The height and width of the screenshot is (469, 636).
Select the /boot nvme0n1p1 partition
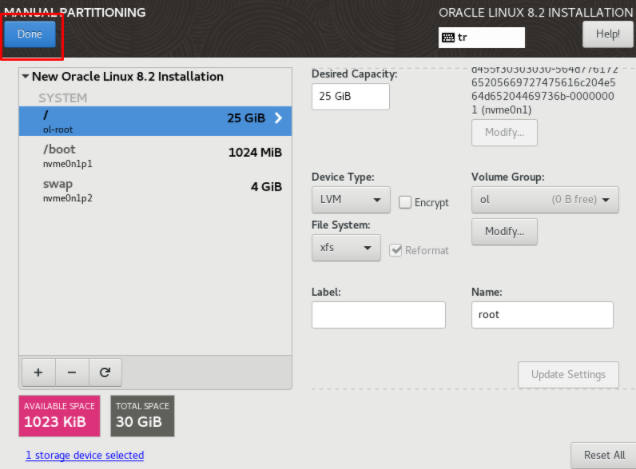tap(155, 155)
